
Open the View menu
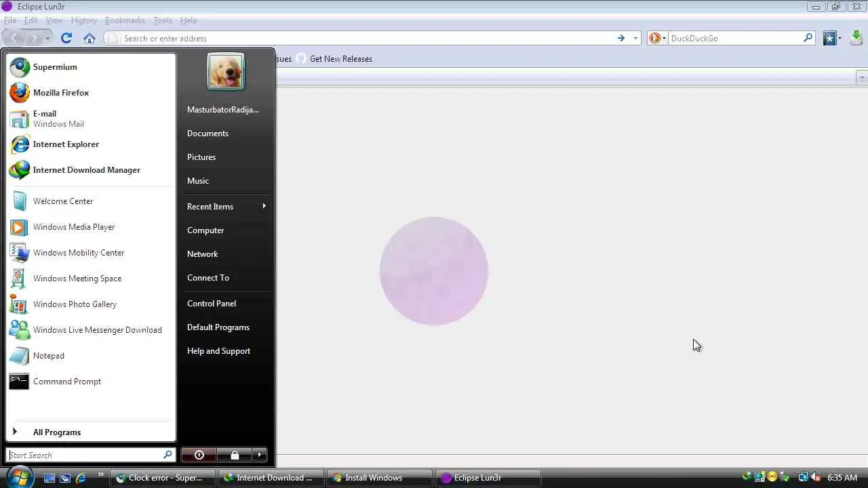click(x=54, y=20)
